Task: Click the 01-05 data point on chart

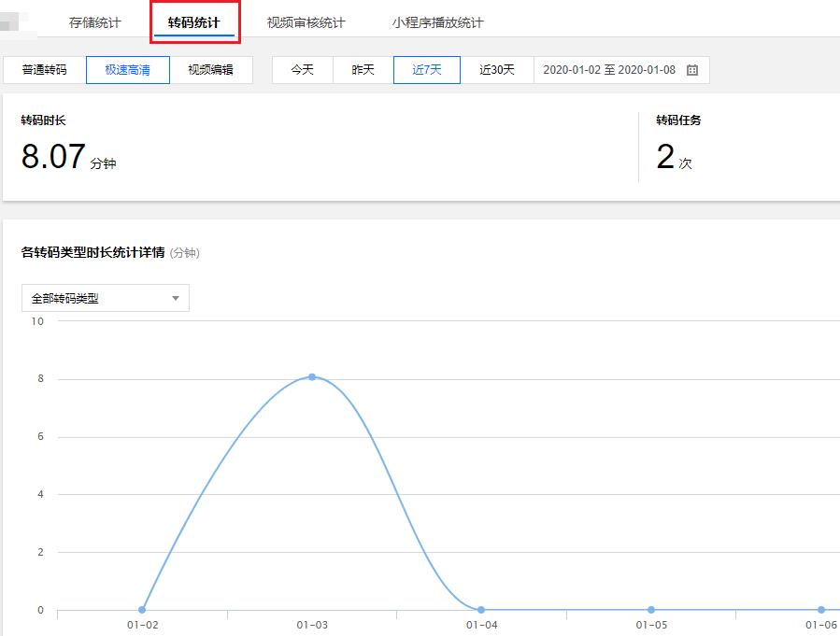Action: pos(651,610)
